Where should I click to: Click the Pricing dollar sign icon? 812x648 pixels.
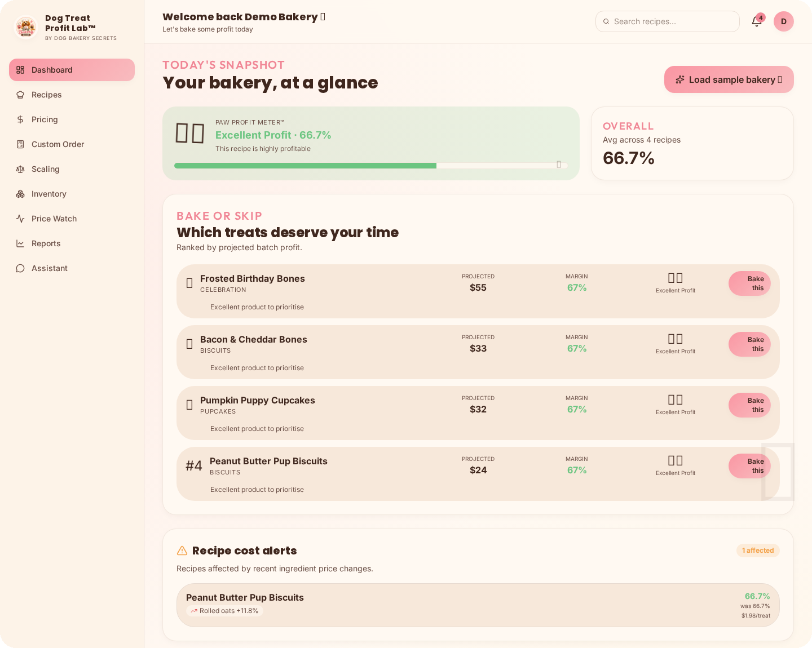[x=20, y=119]
